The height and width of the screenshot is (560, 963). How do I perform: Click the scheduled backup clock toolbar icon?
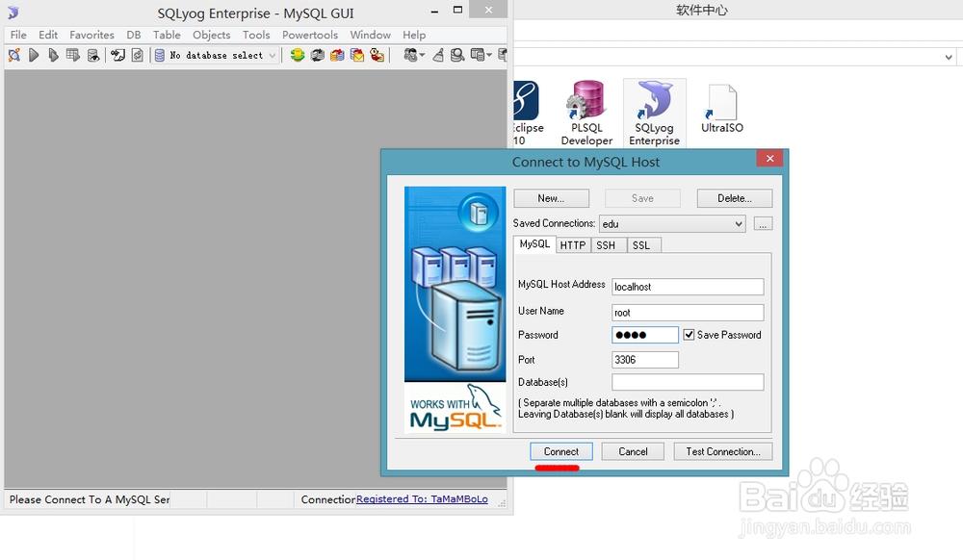[x=377, y=55]
